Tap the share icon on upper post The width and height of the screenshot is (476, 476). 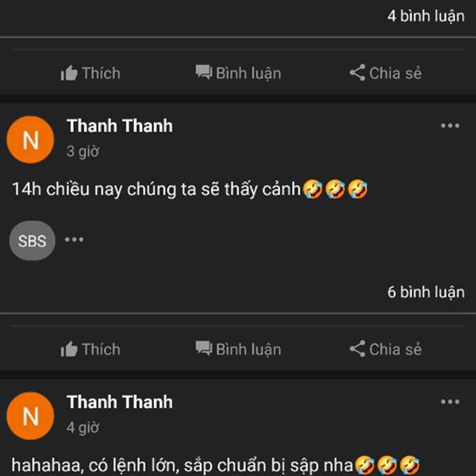pyautogui.click(x=357, y=72)
